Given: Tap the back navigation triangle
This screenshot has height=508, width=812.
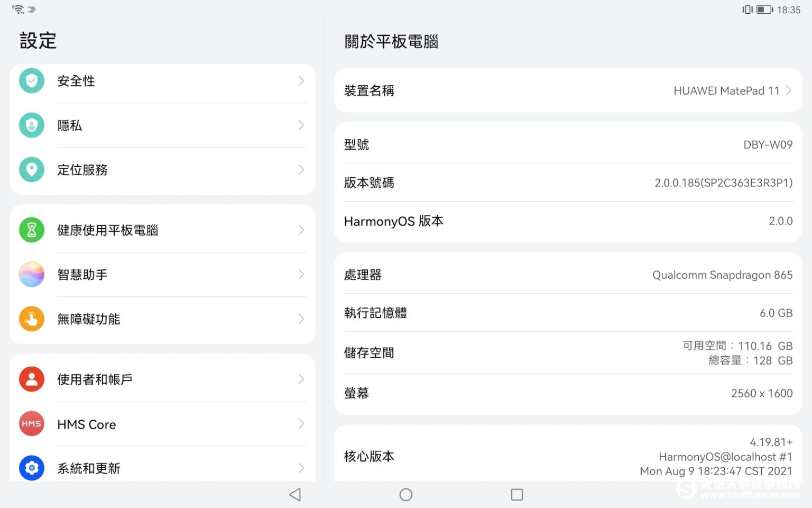Looking at the screenshot, I should [295, 495].
